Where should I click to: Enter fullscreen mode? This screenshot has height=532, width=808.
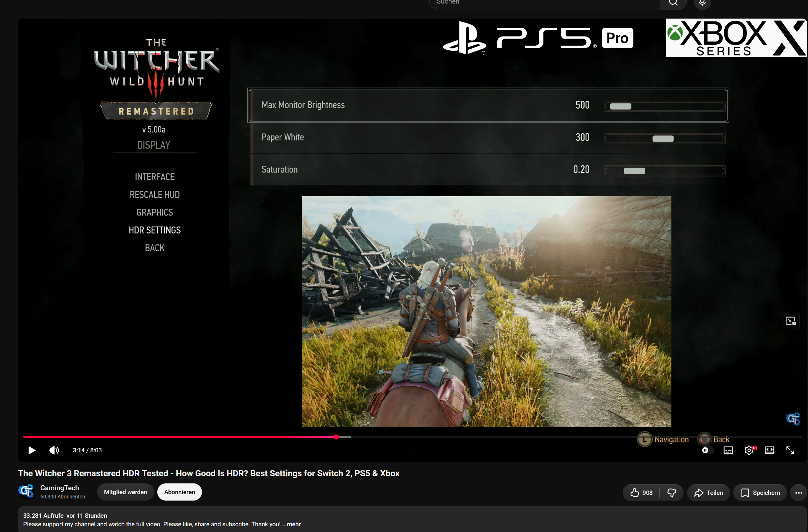pos(790,450)
